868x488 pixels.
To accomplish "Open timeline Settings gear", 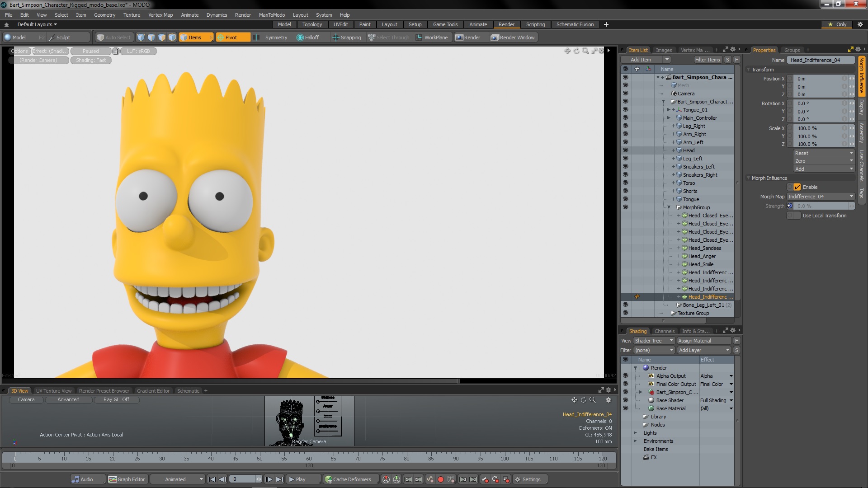I will tap(518, 479).
